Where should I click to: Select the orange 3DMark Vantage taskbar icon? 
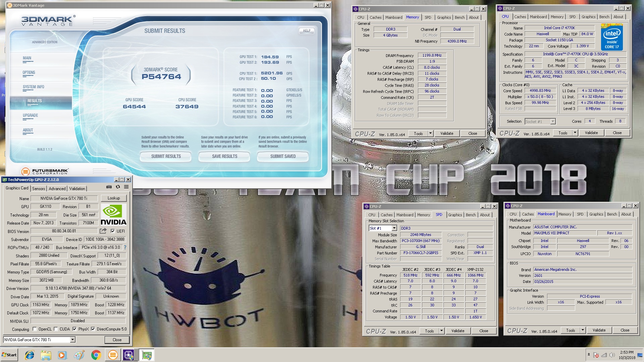point(113,355)
